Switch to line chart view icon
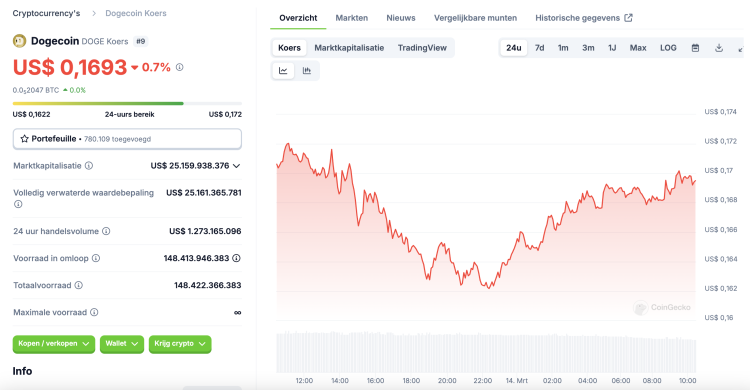Image resolution: width=750 pixels, height=390 pixels. (x=283, y=71)
